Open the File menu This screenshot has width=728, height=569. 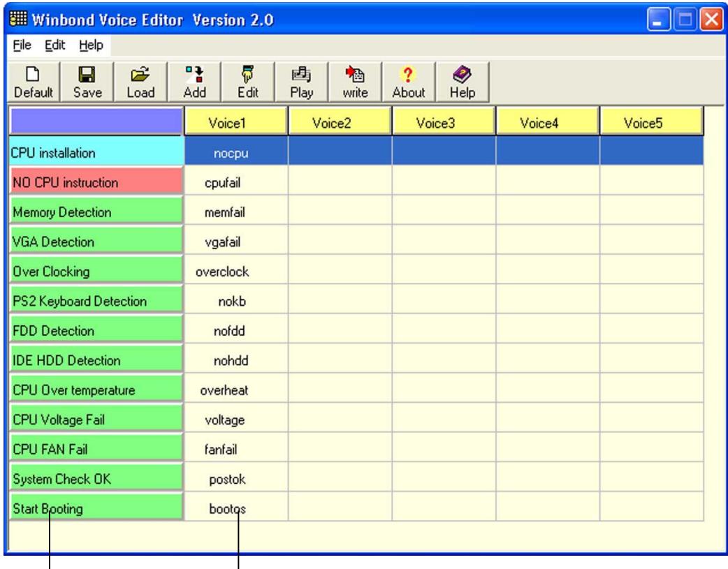pos(22,45)
